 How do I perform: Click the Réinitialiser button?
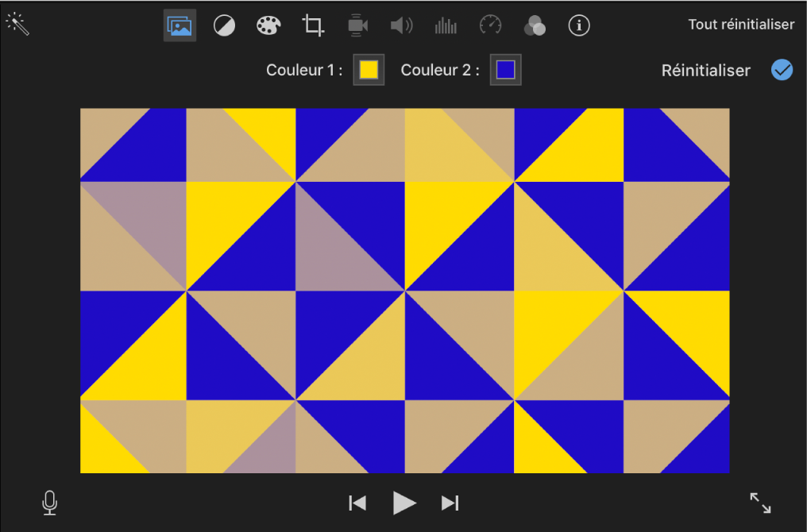[x=705, y=70]
